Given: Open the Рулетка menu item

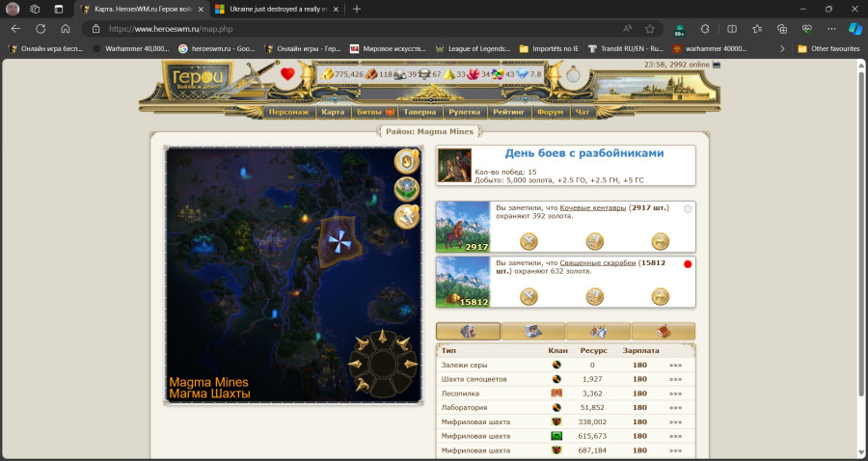Looking at the screenshot, I should (x=465, y=112).
